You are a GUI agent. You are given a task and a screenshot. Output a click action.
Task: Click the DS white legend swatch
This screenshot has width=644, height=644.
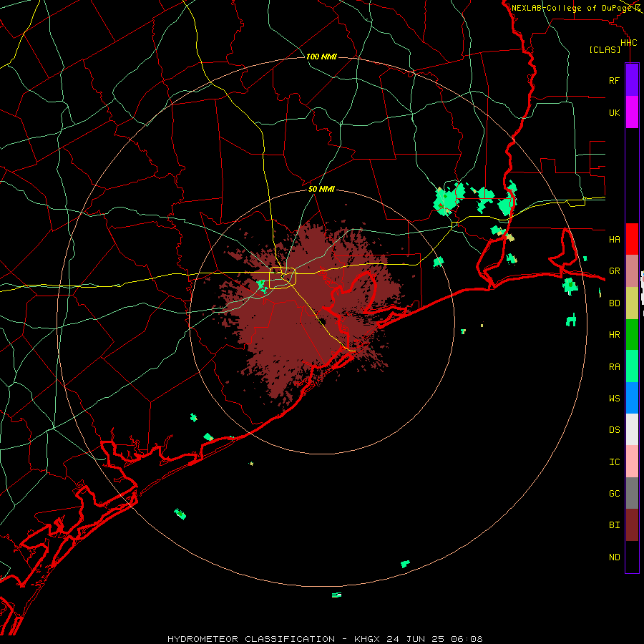[x=632, y=429]
